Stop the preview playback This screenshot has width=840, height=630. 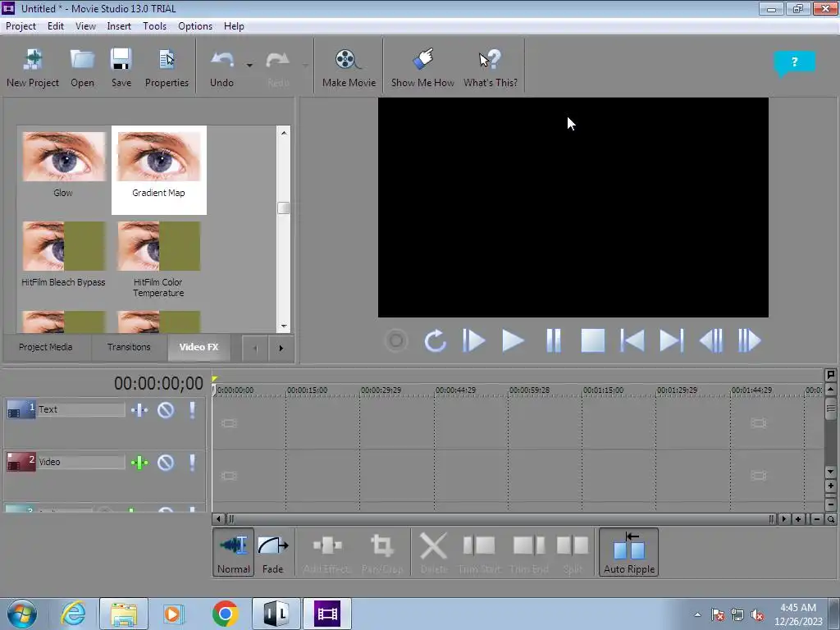click(592, 340)
